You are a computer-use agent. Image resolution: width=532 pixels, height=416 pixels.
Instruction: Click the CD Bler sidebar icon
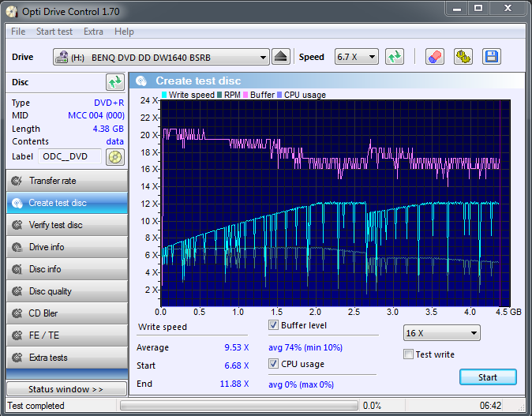(x=17, y=313)
